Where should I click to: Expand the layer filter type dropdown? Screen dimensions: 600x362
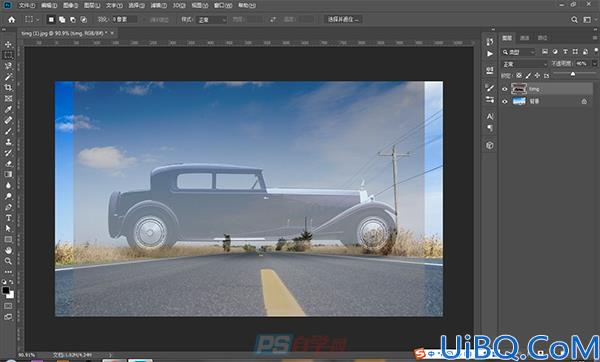click(x=518, y=52)
